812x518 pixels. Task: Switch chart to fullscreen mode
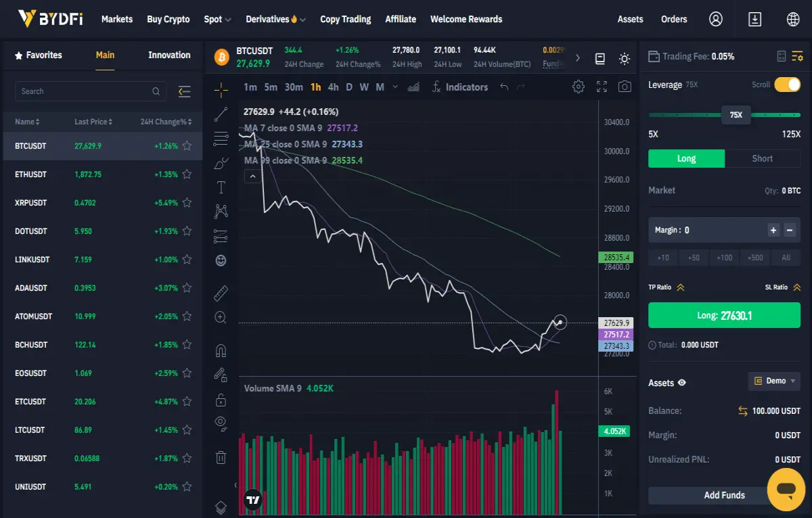[602, 87]
